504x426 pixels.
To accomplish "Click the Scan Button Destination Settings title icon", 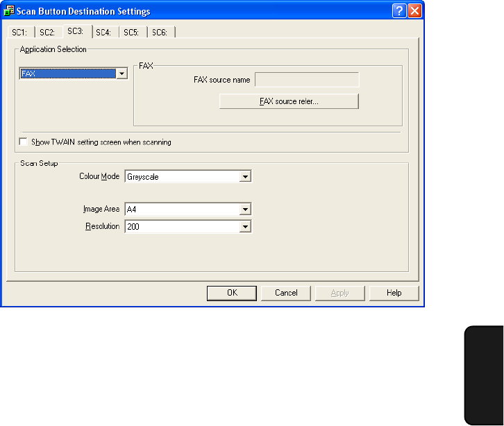I will 10,11.
